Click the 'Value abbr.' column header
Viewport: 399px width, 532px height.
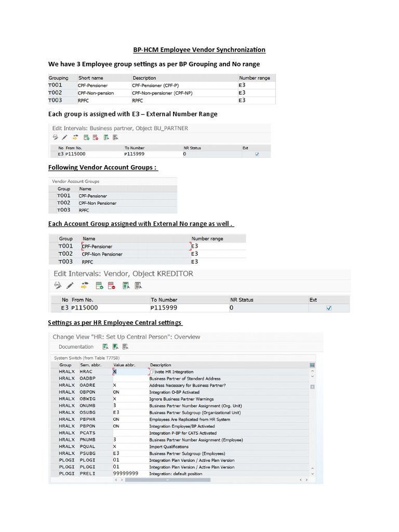(124, 365)
